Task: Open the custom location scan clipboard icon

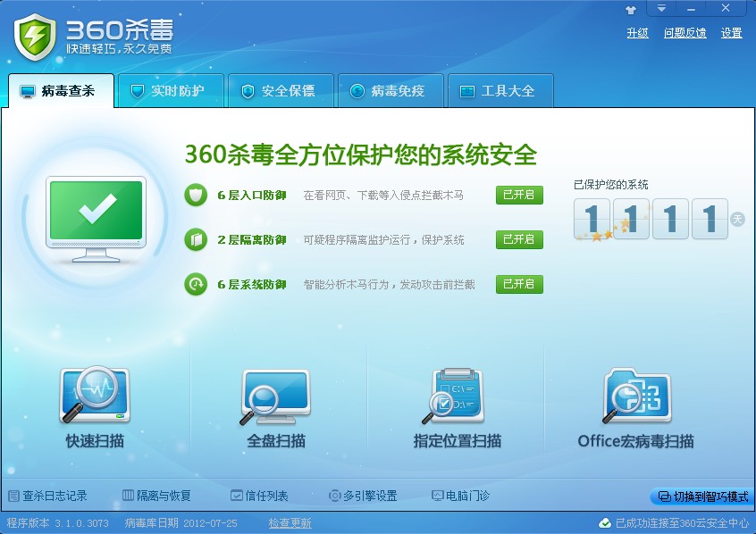Action: (x=453, y=396)
